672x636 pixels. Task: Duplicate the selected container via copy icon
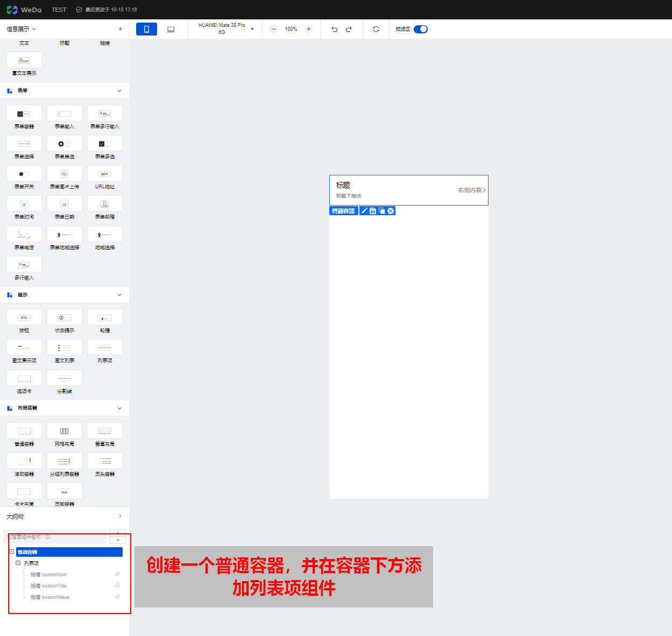pyautogui.click(x=382, y=211)
